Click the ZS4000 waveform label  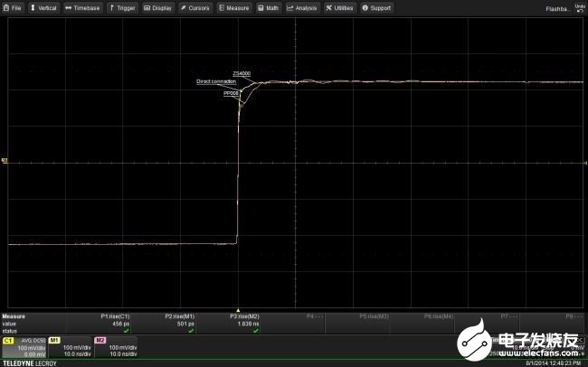point(242,73)
